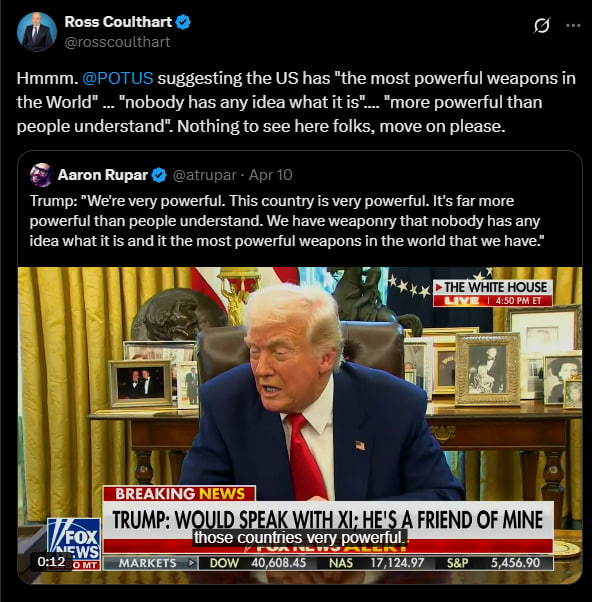Click the 0:12 video duration badge
592x602 pixels.
pos(51,562)
